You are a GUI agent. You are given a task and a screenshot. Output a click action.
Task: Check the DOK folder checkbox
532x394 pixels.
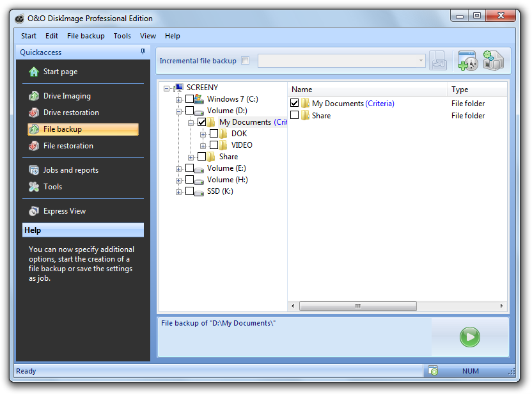pos(214,134)
